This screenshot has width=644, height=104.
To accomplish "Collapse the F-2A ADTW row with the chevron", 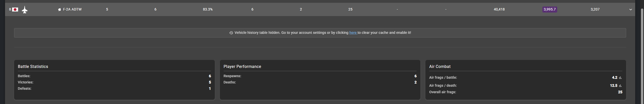I will pos(630,10).
